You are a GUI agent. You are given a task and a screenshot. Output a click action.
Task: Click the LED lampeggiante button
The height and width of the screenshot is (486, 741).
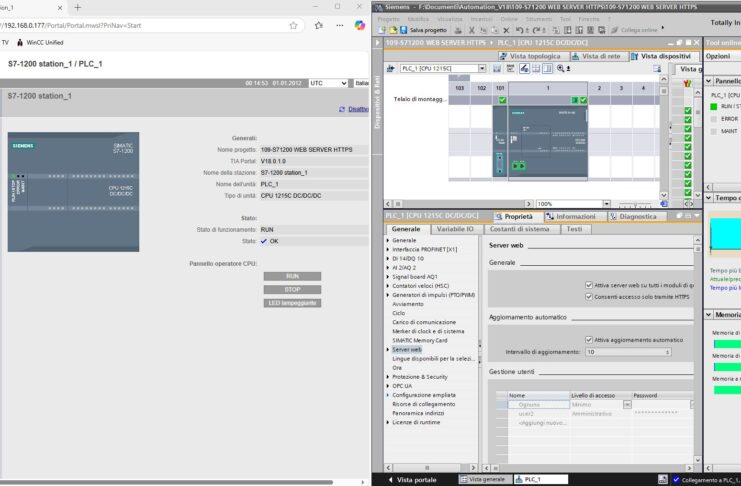[x=293, y=303]
